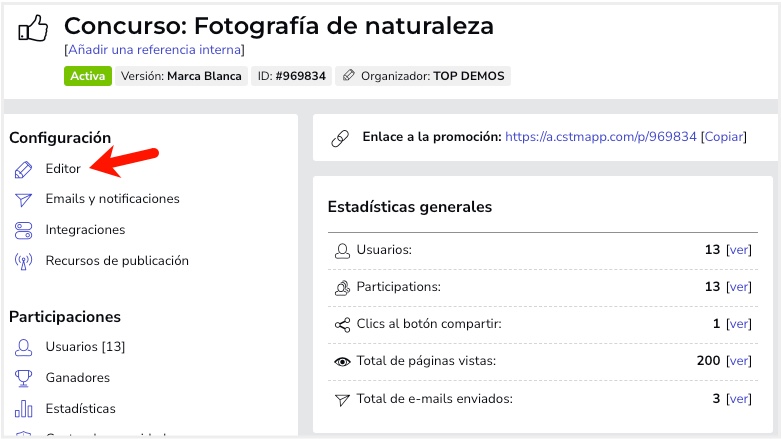Click the 200 page views value

(708, 360)
